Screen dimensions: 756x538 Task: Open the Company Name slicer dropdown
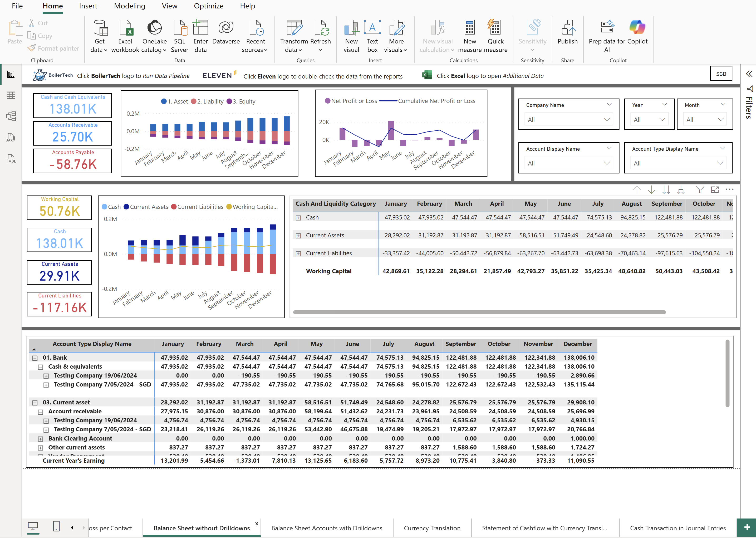tap(607, 120)
